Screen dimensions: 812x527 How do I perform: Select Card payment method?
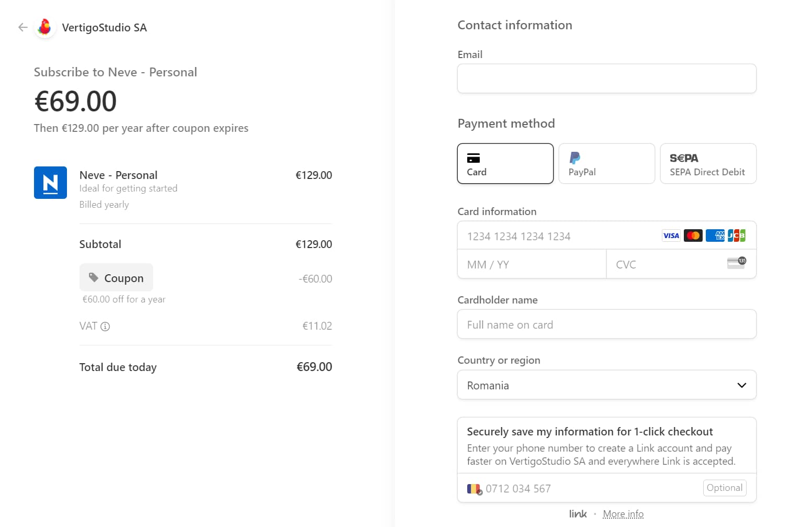(x=505, y=164)
